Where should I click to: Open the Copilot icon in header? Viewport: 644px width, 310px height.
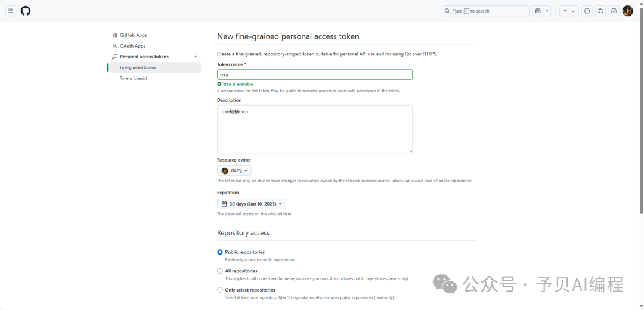coord(538,11)
